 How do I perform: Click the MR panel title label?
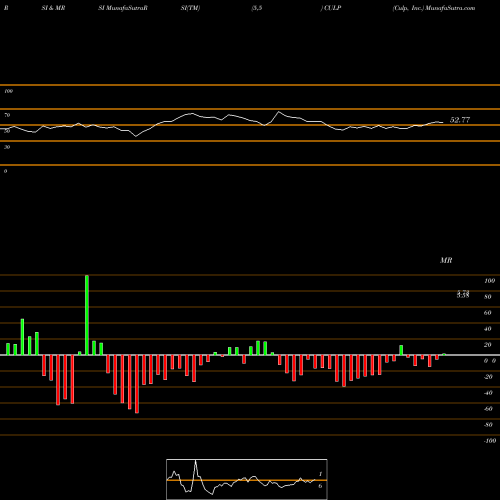point(446,260)
